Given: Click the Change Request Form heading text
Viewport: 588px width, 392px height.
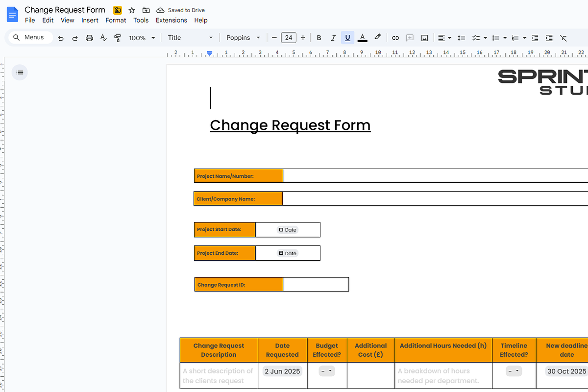Looking at the screenshot, I should tap(290, 125).
